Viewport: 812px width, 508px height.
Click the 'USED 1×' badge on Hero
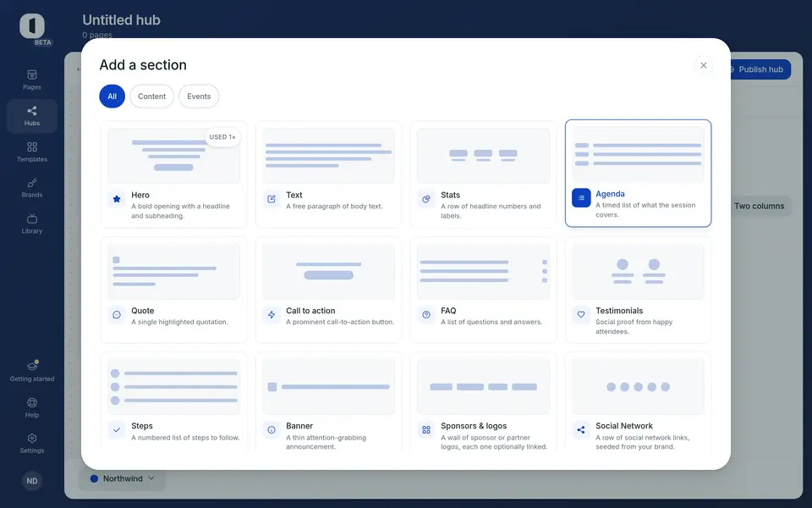pos(222,137)
